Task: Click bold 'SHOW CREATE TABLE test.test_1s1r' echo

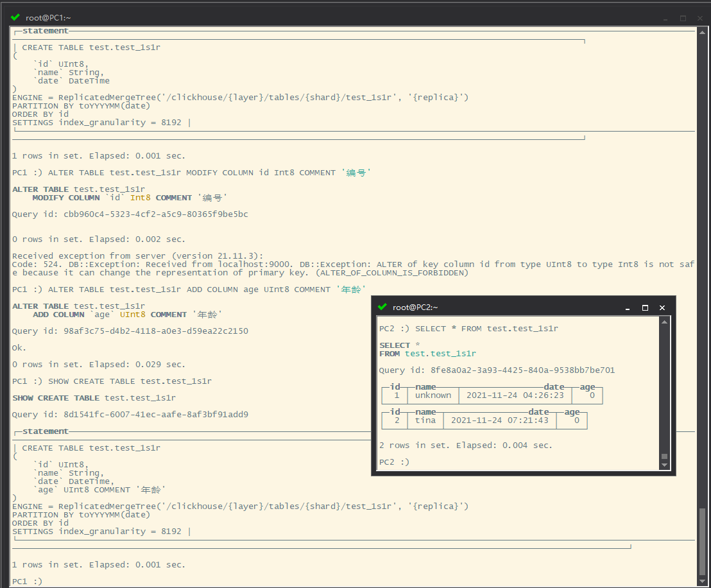Action: click(94, 397)
